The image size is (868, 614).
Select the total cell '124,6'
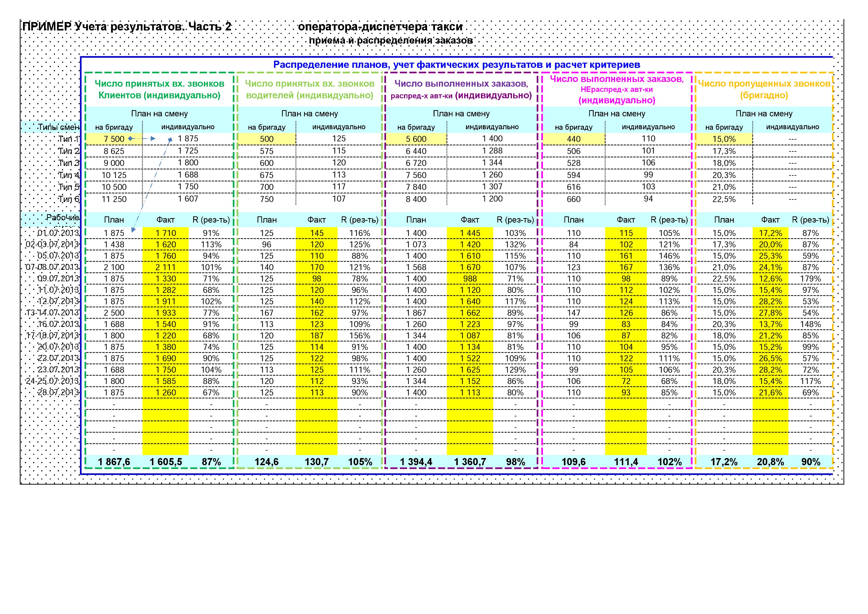[x=266, y=462]
